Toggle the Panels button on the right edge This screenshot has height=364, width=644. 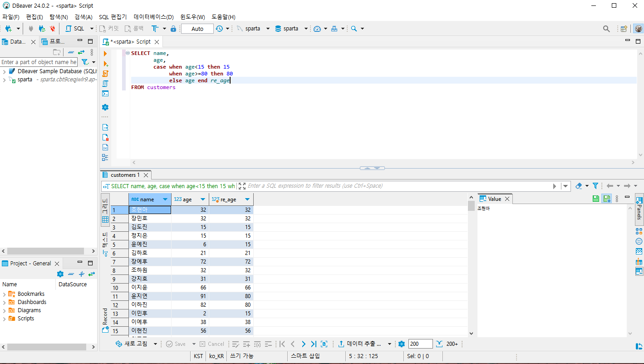pyautogui.click(x=639, y=209)
